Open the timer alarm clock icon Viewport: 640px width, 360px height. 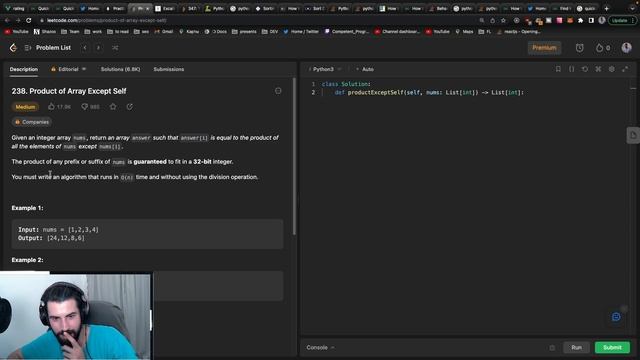tap(579, 48)
